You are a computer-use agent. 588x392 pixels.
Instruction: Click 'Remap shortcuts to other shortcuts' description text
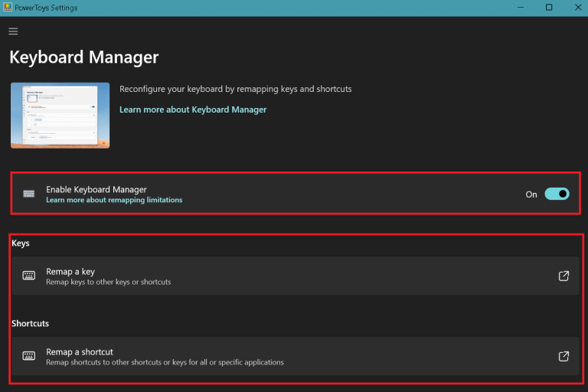pyautogui.click(x=165, y=362)
